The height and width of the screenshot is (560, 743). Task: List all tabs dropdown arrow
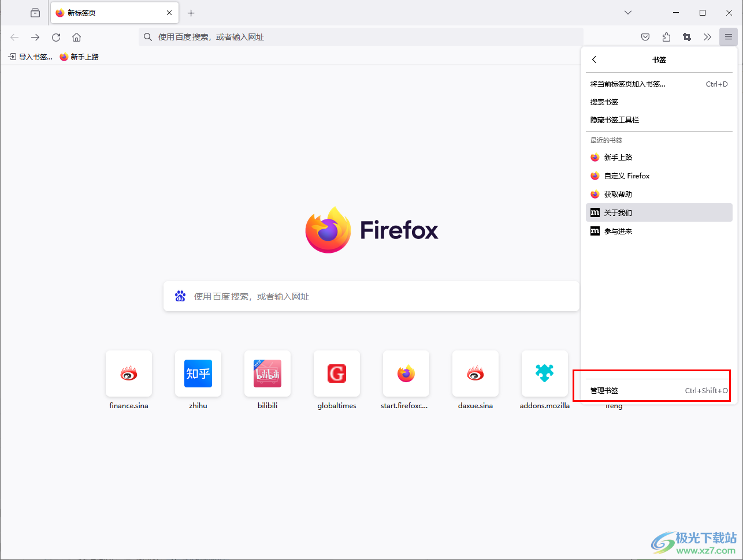point(628,13)
